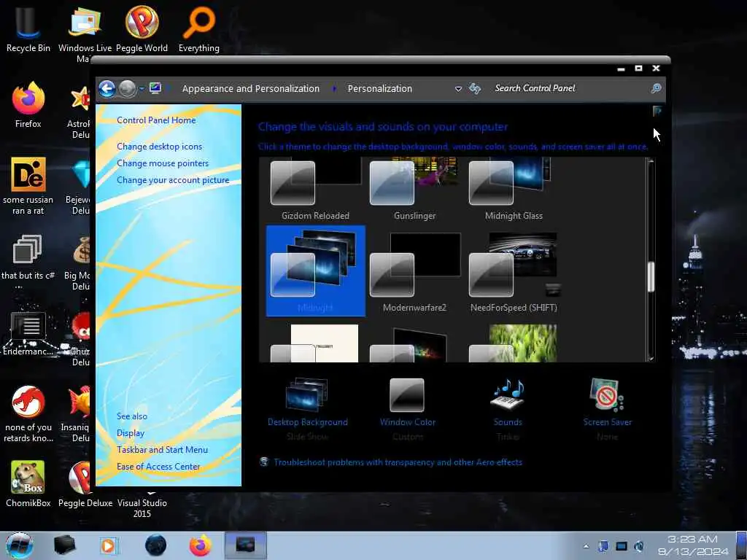Select the Midnight Glass theme
747x560 pixels.
tap(514, 190)
